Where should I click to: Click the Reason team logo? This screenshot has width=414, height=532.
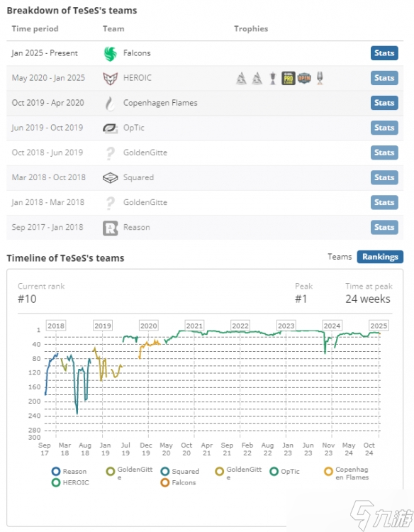(110, 228)
